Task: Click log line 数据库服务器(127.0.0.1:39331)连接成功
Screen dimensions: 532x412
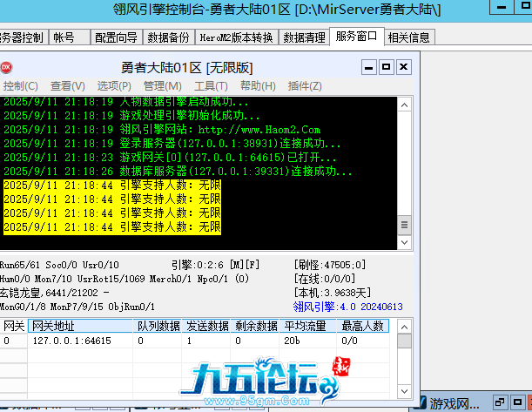Action: click(178, 172)
